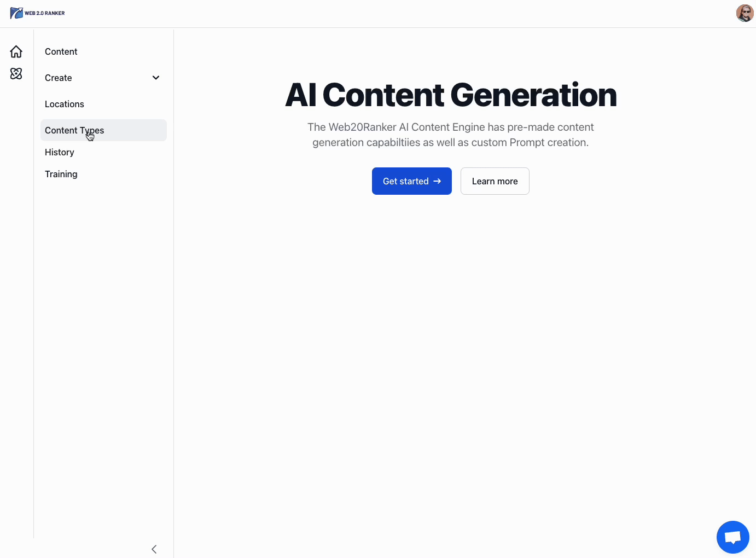Click the WEB 2.0 RANKER brand text
The height and width of the screenshot is (558, 756).
[x=45, y=13]
